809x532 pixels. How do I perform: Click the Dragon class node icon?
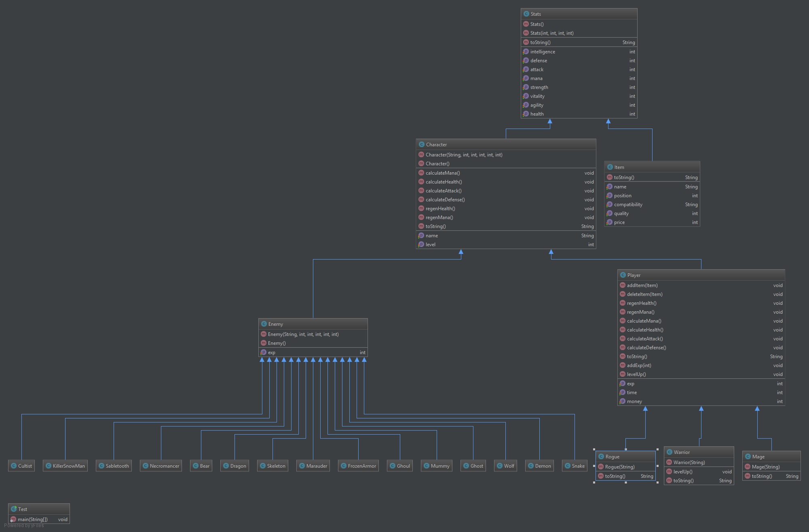[x=226, y=466]
